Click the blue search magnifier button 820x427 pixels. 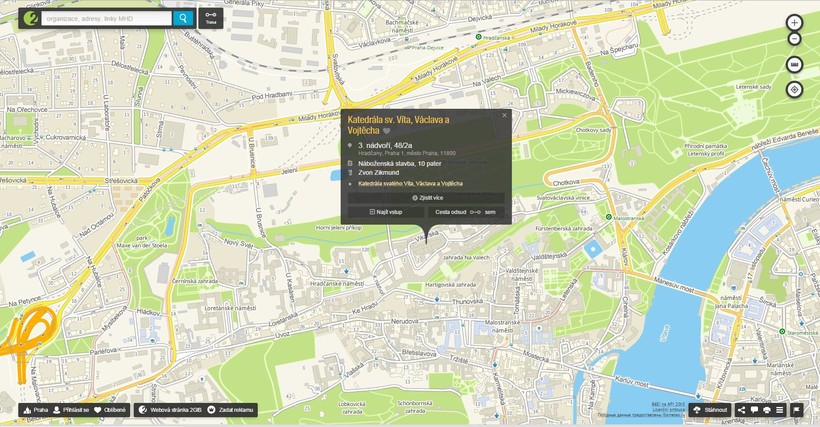(183, 18)
